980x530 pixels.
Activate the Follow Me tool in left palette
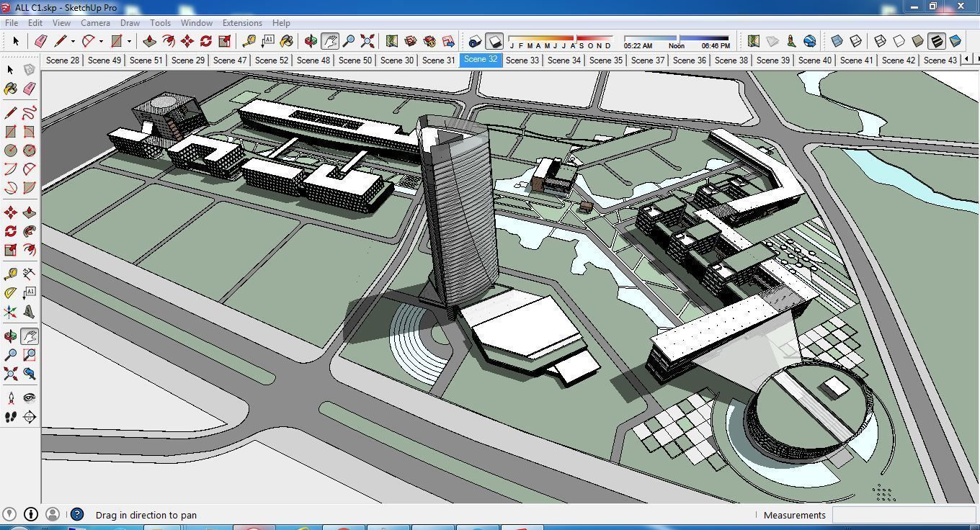[x=30, y=231]
